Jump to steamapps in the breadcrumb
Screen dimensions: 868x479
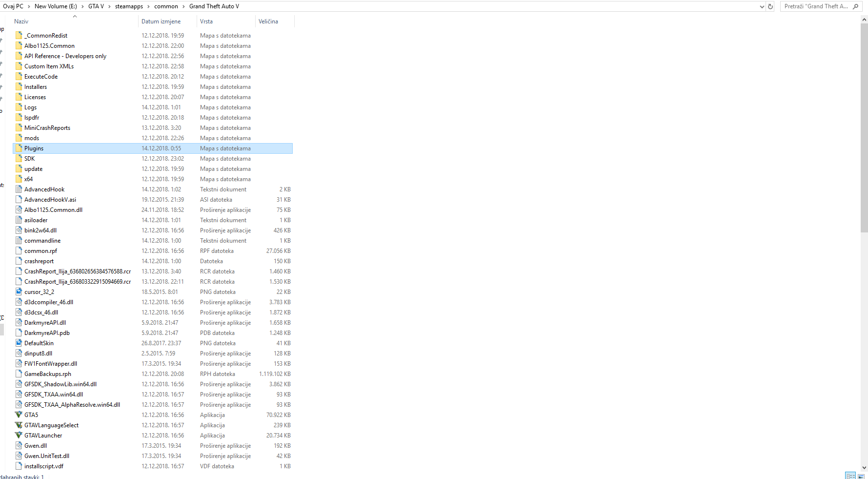(x=129, y=6)
